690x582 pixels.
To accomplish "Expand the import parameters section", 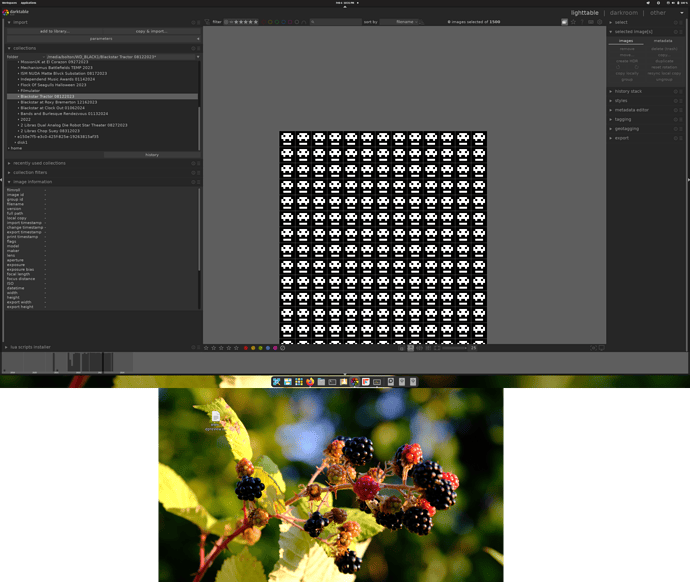I will pos(103,39).
